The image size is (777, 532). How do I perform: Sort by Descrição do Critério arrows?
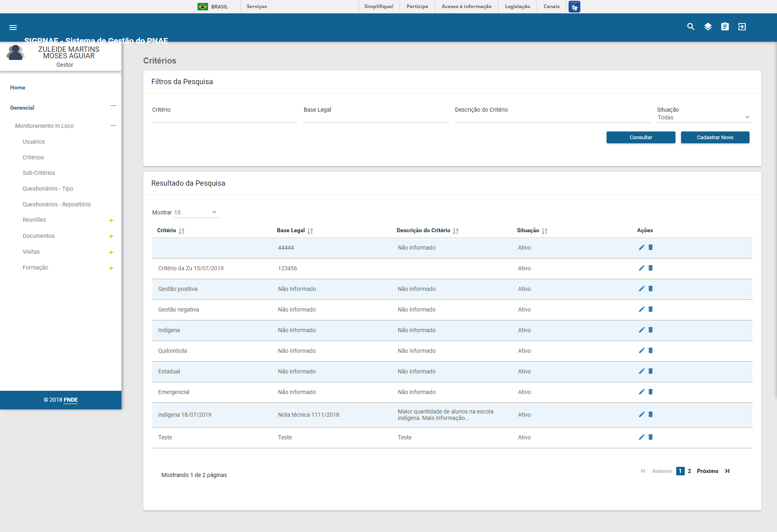point(456,231)
